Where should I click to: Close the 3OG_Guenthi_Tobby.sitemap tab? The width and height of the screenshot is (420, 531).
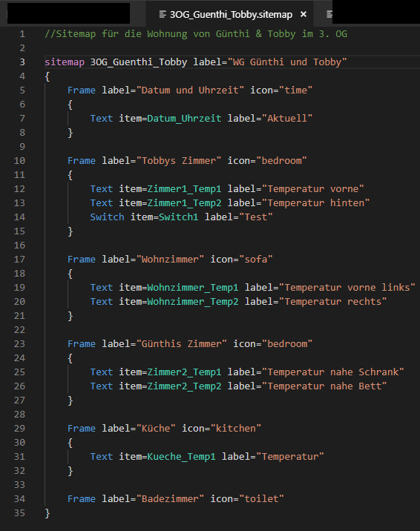303,14
